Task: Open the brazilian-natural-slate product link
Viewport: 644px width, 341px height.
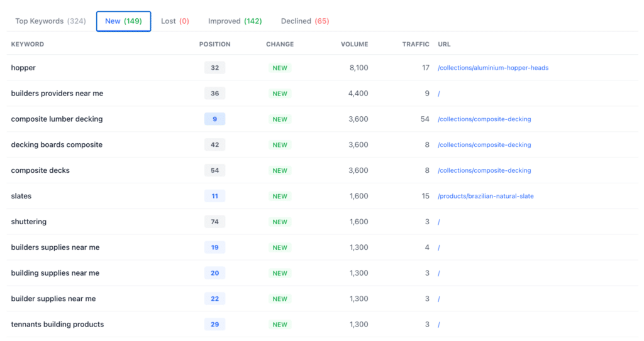Action: click(486, 196)
